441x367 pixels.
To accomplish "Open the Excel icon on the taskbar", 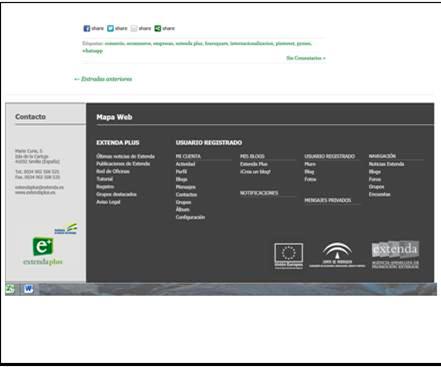I will (10, 289).
